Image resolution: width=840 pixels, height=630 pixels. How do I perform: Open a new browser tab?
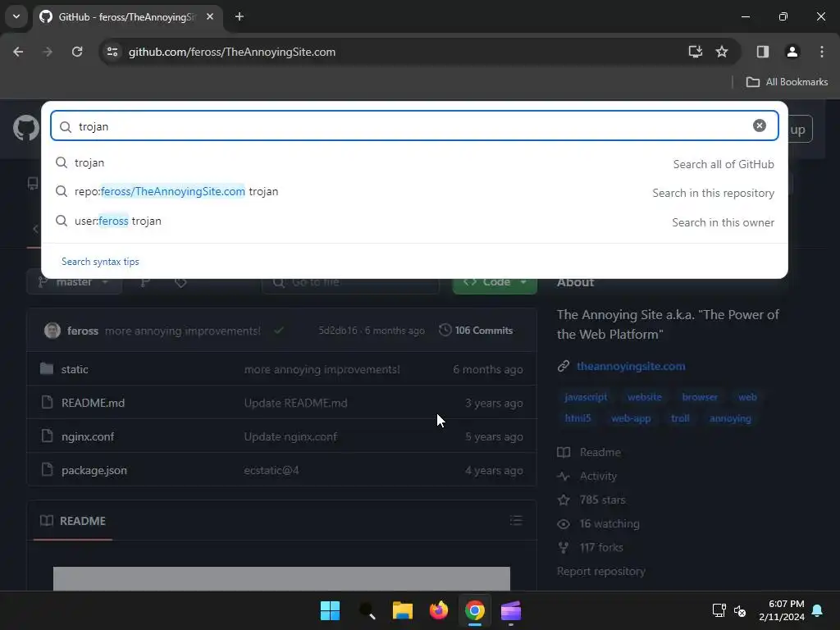240,16
